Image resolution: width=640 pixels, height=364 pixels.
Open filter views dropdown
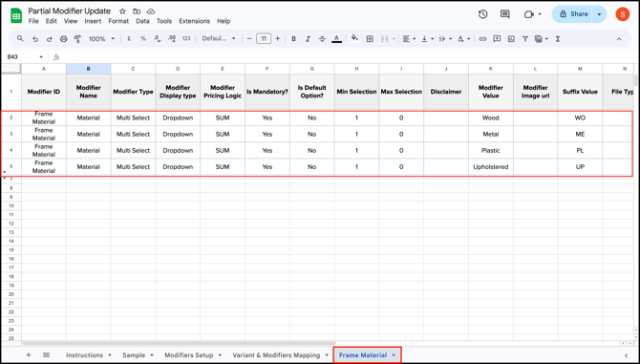tap(542, 39)
